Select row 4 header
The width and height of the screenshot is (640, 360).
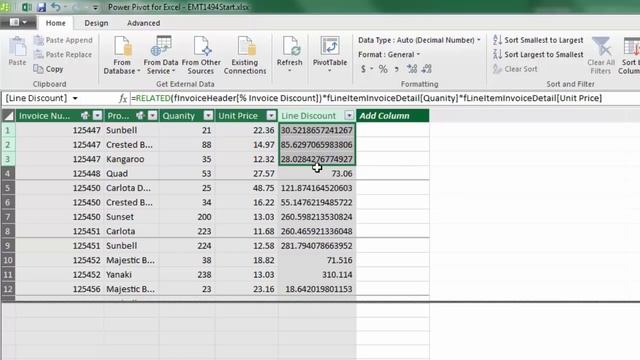(8, 173)
